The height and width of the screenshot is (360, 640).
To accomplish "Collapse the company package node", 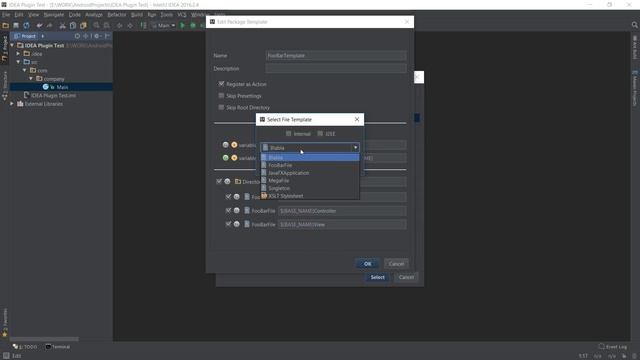I will pos(31,78).
